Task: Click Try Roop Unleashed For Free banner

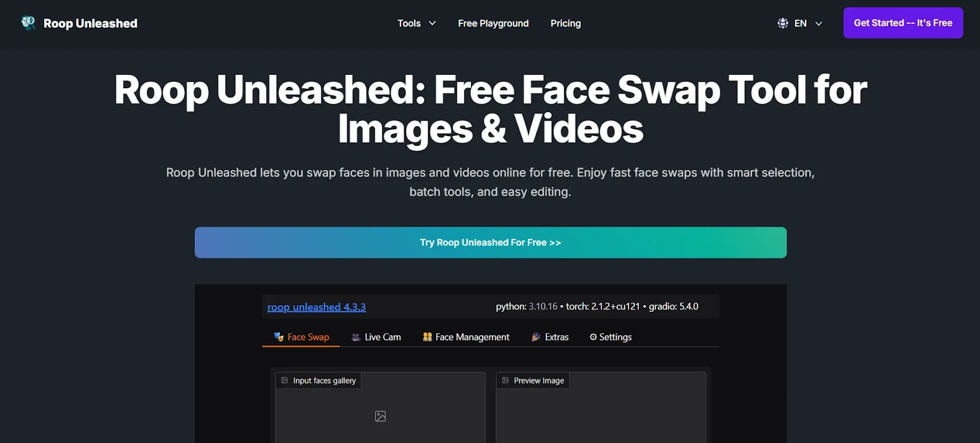Action: click(491, 243)
